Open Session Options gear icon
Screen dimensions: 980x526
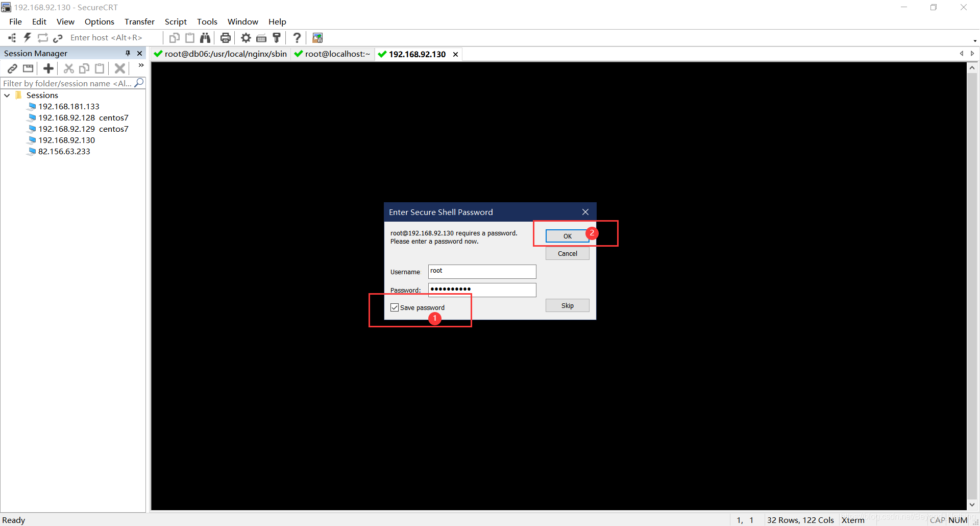click(246, 38)
